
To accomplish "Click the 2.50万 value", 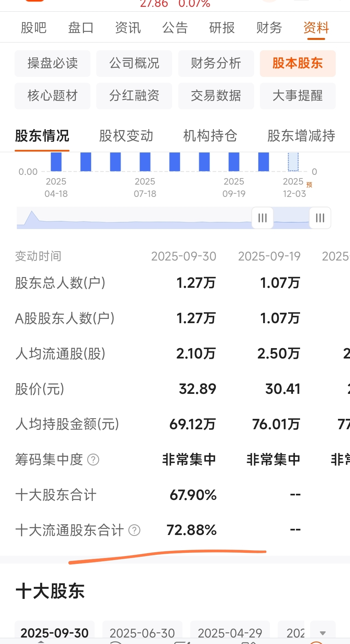I will tap(279, 354).
